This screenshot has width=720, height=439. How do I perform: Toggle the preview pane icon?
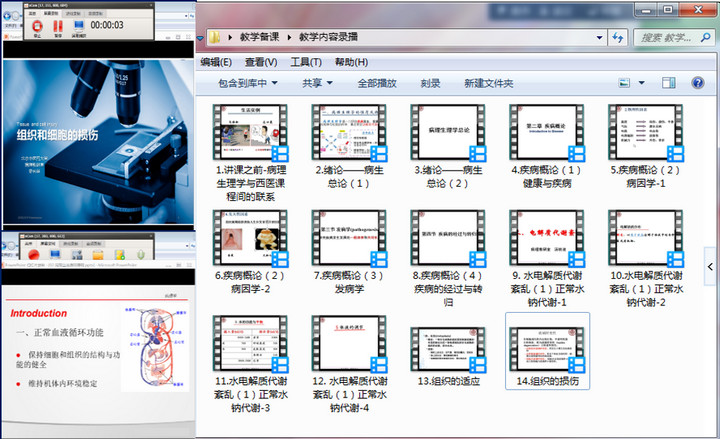coord(674,84)
